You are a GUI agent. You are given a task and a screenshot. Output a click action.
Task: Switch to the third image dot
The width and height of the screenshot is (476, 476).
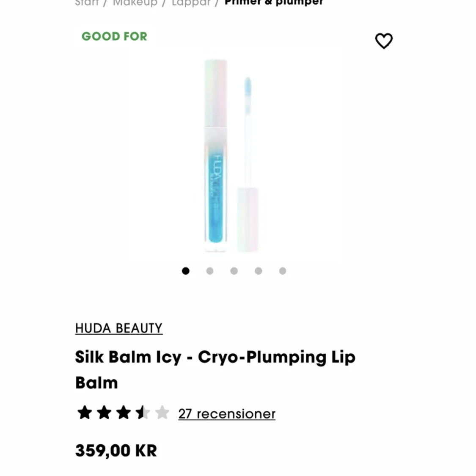pyautogui.click(x=234, y=271)
